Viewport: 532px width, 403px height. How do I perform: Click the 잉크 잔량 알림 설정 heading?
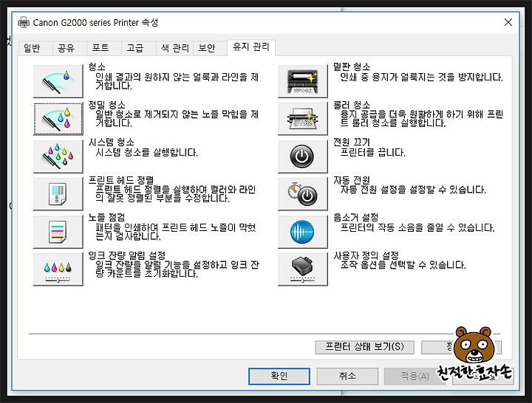coord(127,255)
